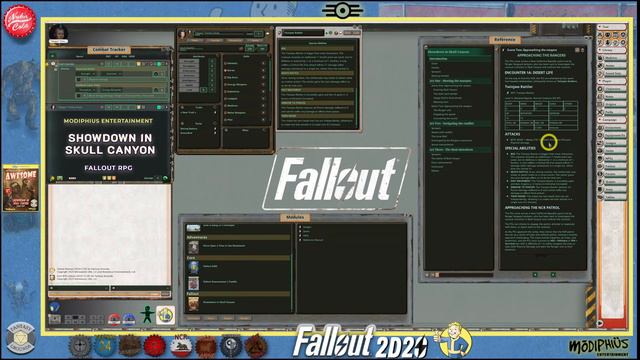Open the Characters sidebar button
Viewport: 640px width, 360px height.
(611, 89)
